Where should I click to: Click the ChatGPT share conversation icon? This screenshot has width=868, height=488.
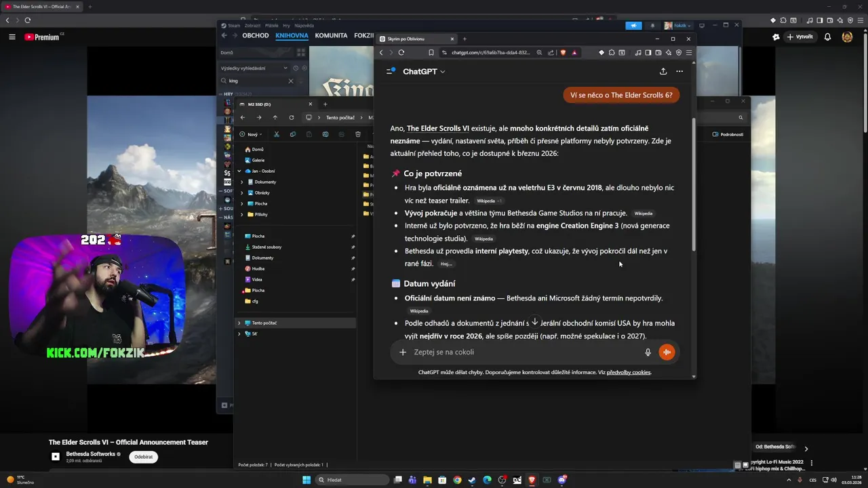pyautogui.click(x=663, y=71)
